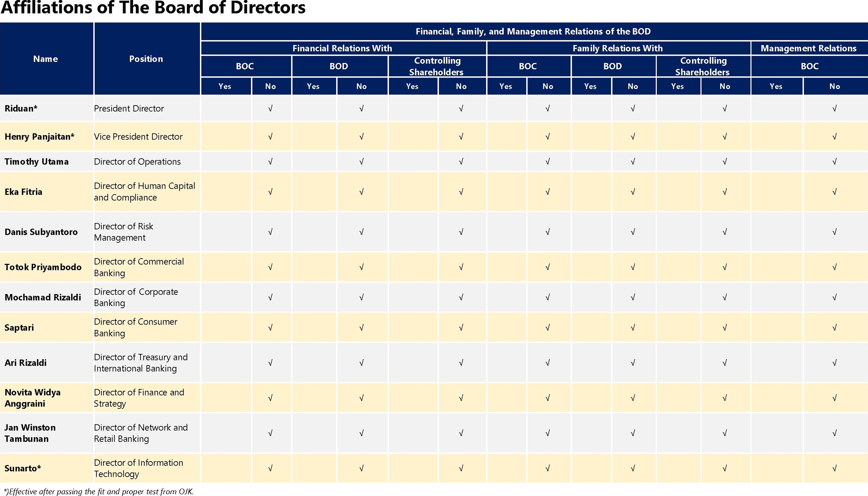The width and height of the screenshot is (868, 496).
Task: Click the Family Relations With header
Action: 617,48
